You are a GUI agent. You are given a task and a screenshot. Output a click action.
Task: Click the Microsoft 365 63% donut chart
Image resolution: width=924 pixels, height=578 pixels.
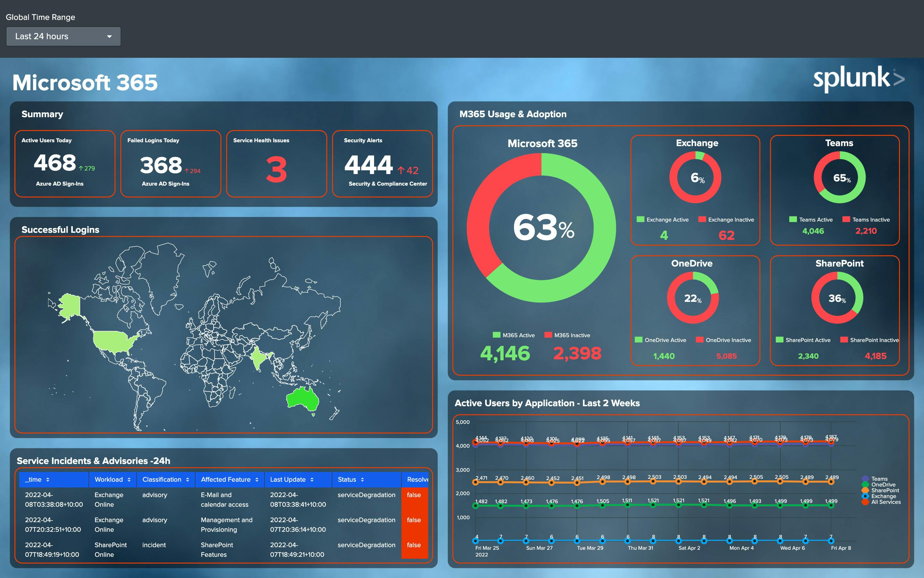[542, 228]
